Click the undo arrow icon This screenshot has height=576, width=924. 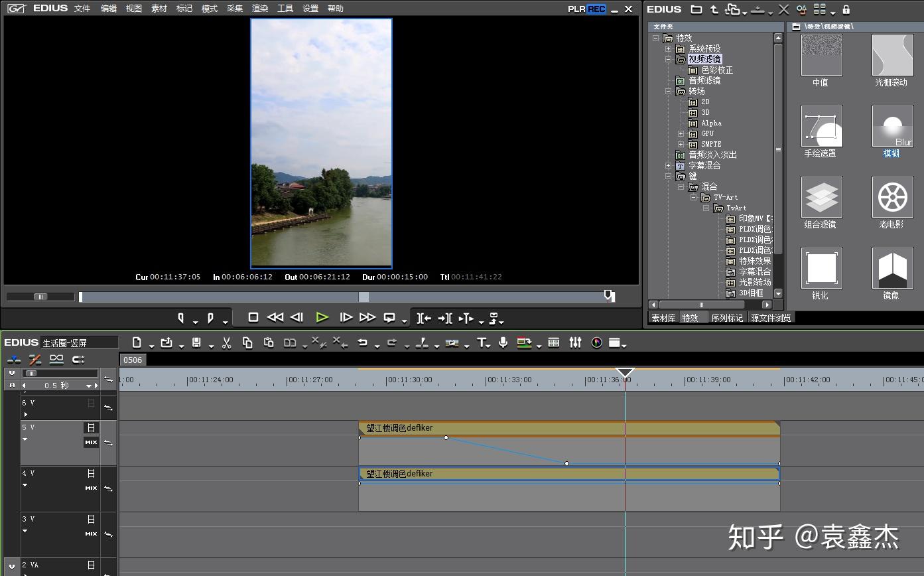tap(362, 342)
